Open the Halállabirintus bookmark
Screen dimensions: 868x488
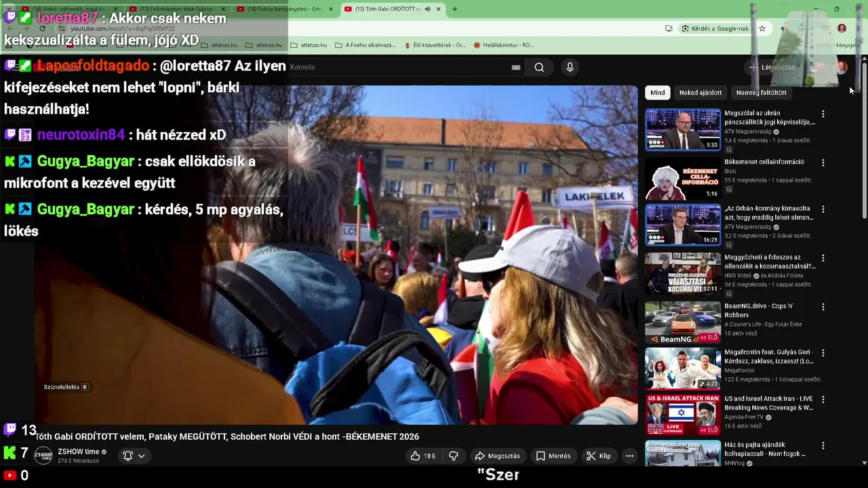coord(504,45)
